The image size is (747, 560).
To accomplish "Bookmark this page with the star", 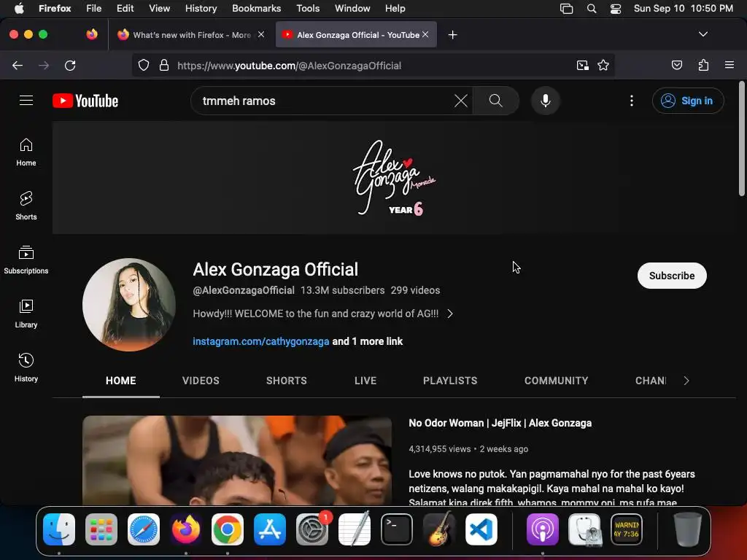I will tap(603, 65).
